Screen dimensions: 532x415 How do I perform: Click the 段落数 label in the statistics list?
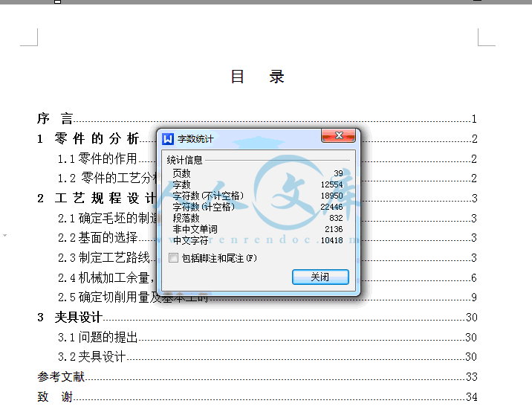[186, 218]
